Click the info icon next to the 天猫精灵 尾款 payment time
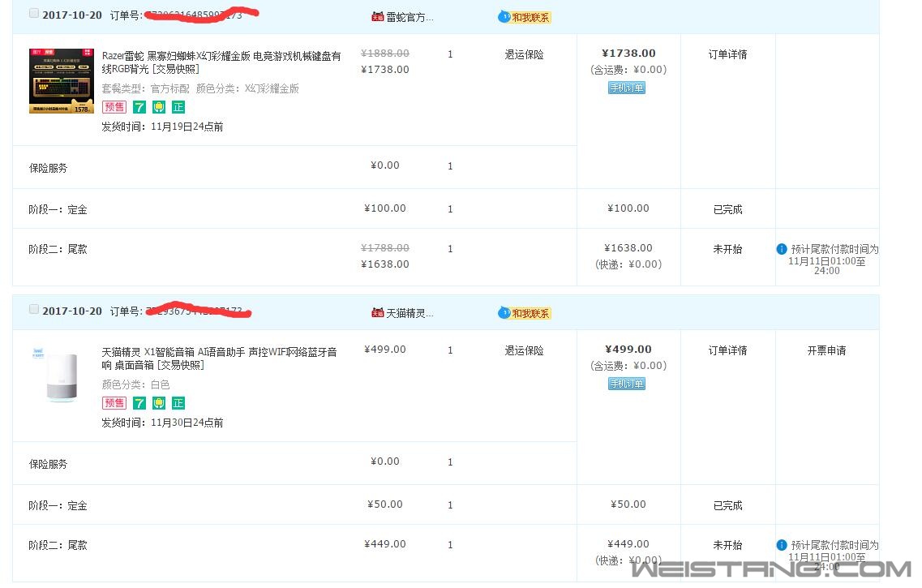Image resolution: width=922 pixels, height=588 pixels. [x=782, y=544]
